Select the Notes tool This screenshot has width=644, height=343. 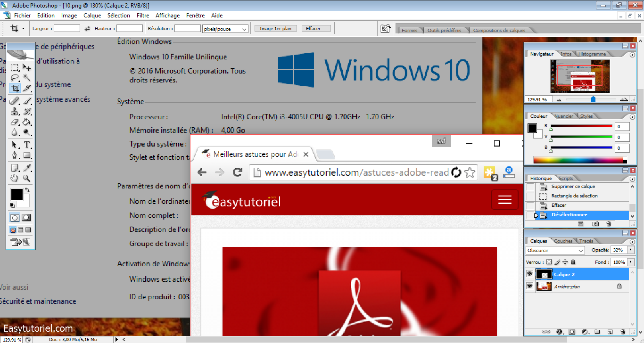pyautogui.click(x=15, y=168)
